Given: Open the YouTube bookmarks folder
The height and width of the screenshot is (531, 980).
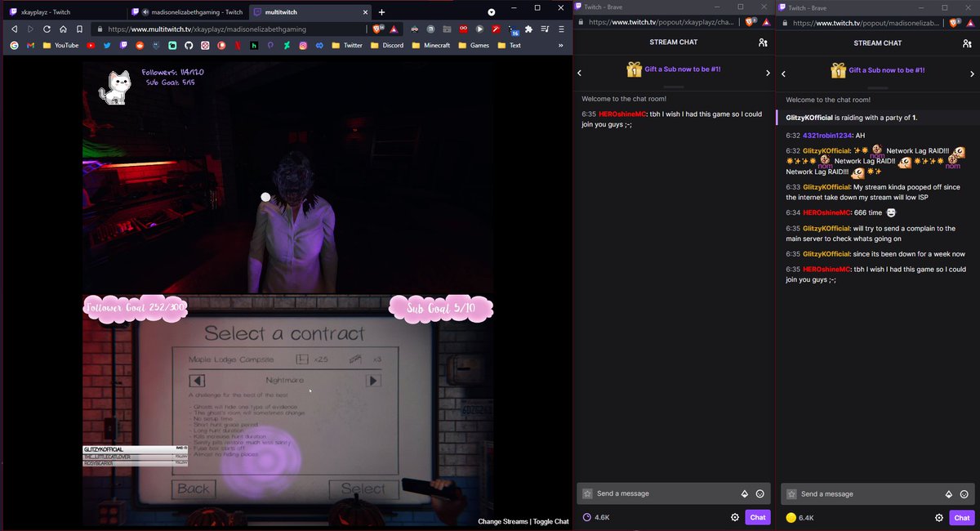Looking at the screenshot, I should (x=61, y=45).
